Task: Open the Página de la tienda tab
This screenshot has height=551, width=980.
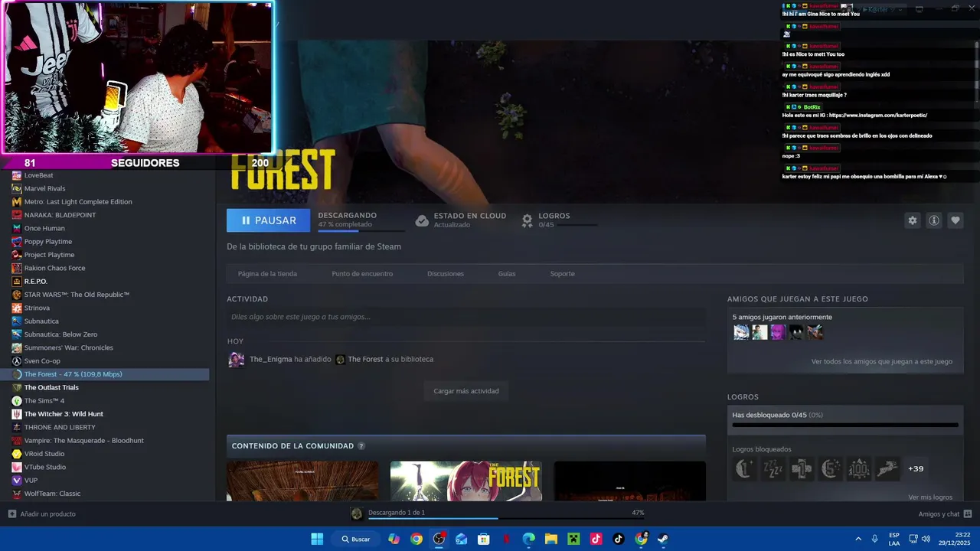Action: 267,274
